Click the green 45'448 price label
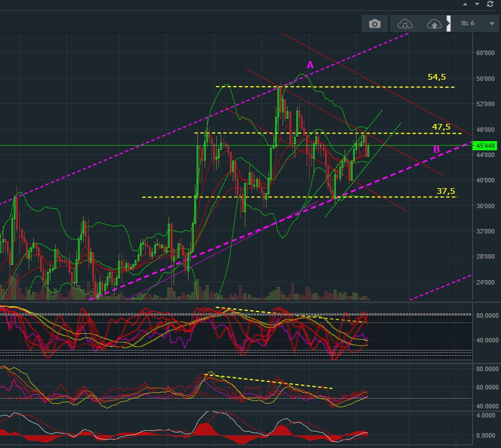Screen dimensions: 501x448 tap(485, 146)
